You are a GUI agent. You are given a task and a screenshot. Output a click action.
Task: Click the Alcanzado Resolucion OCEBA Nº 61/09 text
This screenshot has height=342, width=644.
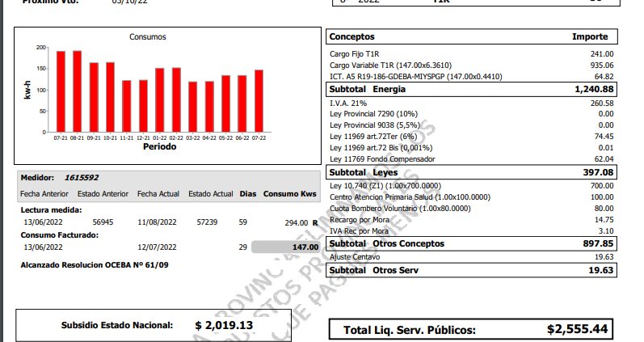(94, 265)
